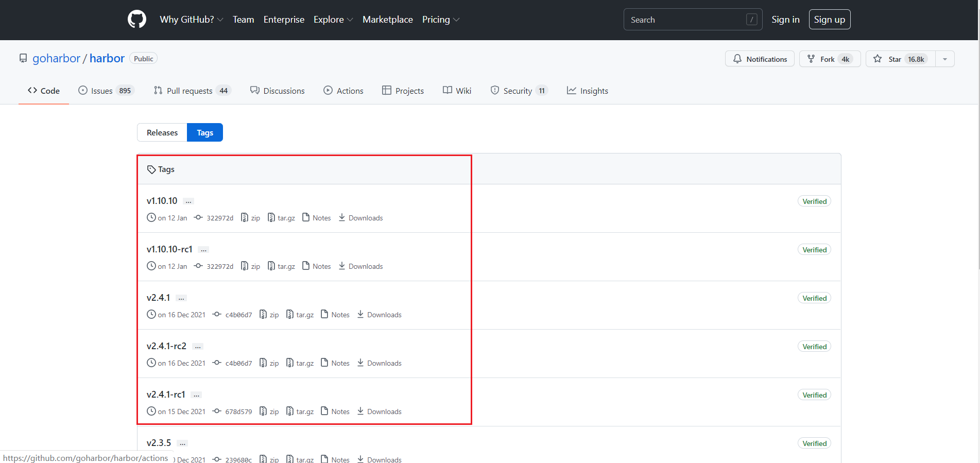Download the zip archive for v2.4.1
The width and height of the screenshot is (980, 463).
point(269,315)
